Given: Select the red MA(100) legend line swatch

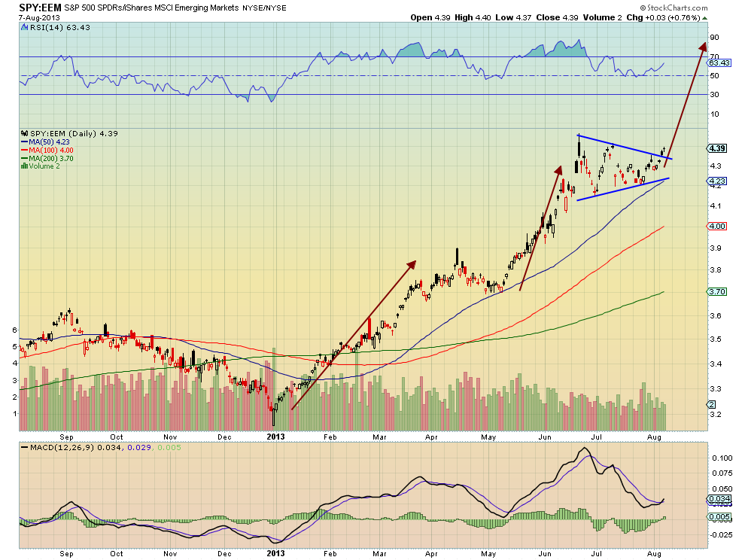Looking at the screenshot, I should (x=25, y=151).
